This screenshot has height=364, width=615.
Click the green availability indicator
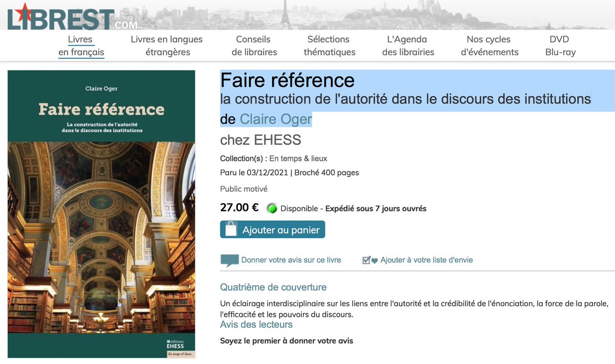[272, 208]
